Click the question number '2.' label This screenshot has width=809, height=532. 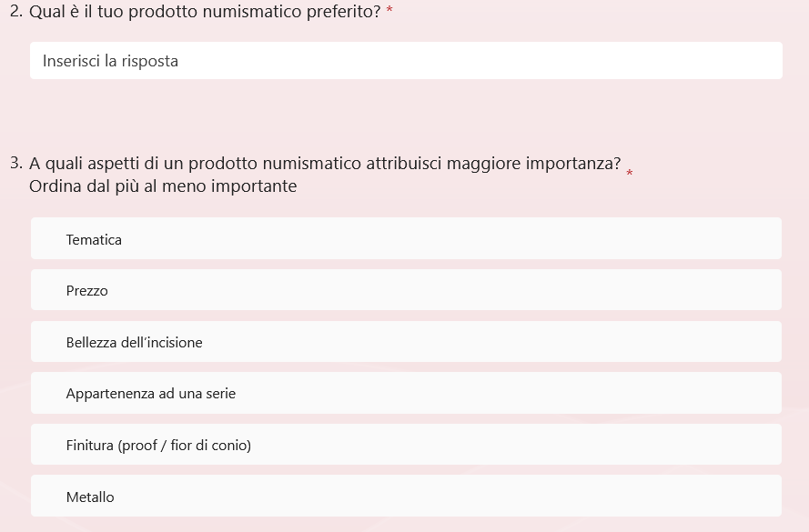pos(15,13)
